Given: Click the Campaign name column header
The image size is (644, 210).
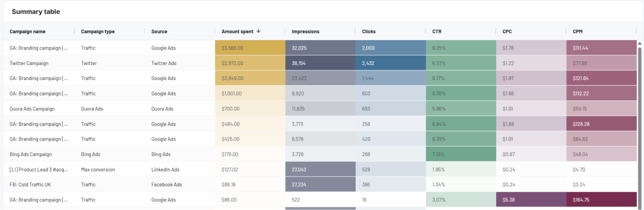Looking at the screenshot, I should click(39, 32).
